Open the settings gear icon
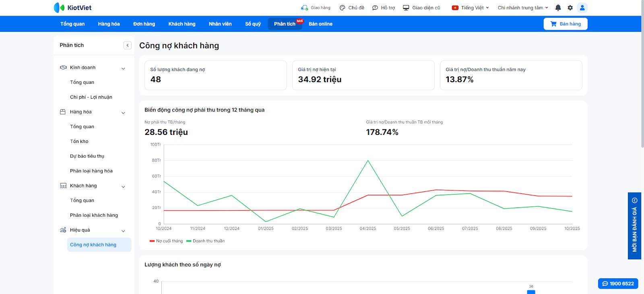This screenshot has height=294, width=644. point(570,8)
